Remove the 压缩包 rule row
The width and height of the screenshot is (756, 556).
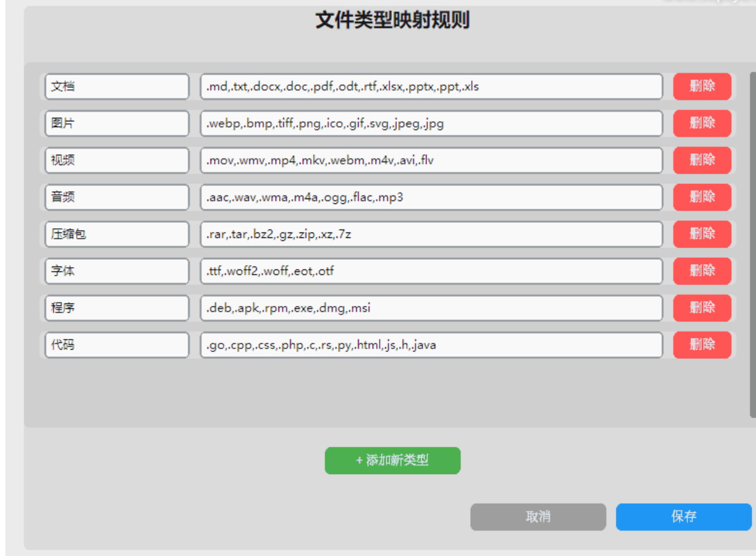coord(702,234)
